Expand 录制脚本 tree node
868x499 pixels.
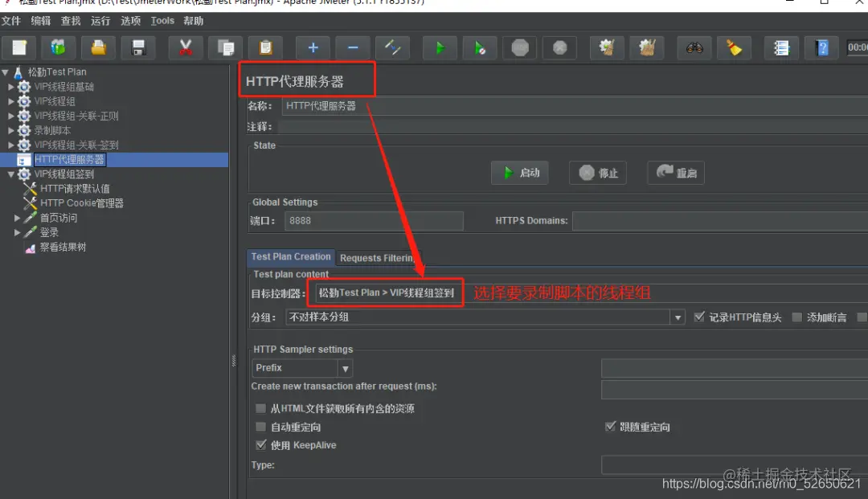(10, 130)
